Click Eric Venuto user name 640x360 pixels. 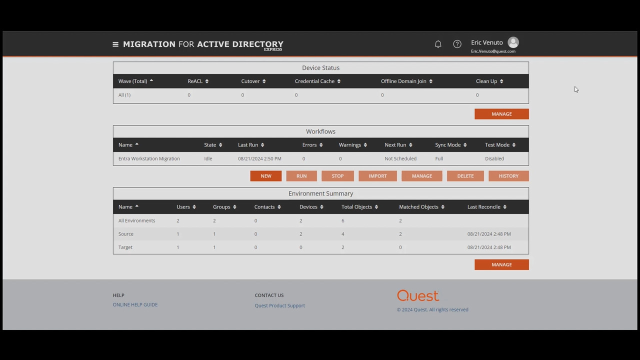487,42
